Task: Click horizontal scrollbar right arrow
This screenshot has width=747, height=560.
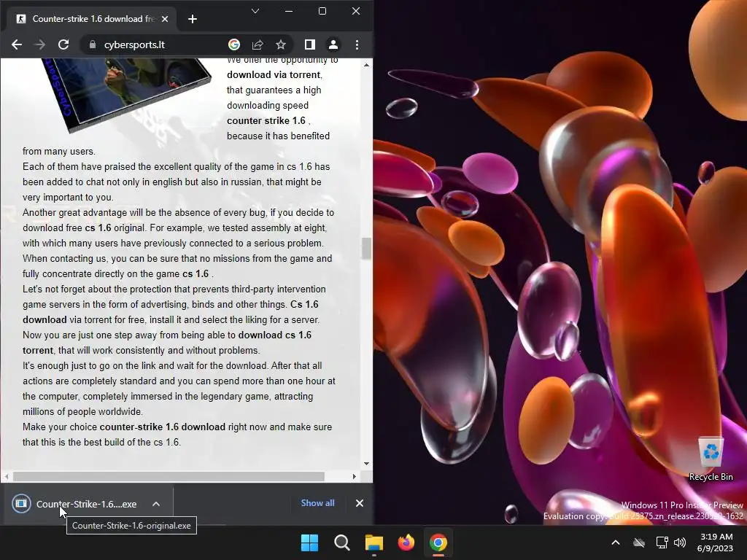Action: click(x=354, y=476)
